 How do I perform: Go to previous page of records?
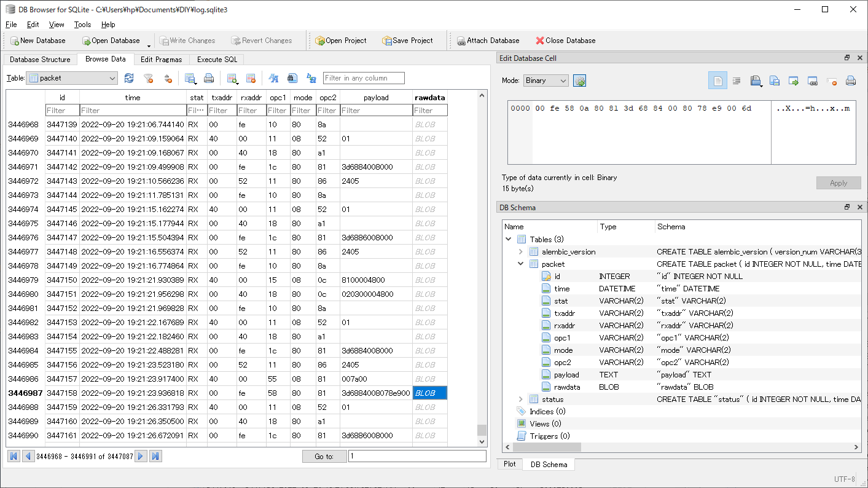coord(28,456)
